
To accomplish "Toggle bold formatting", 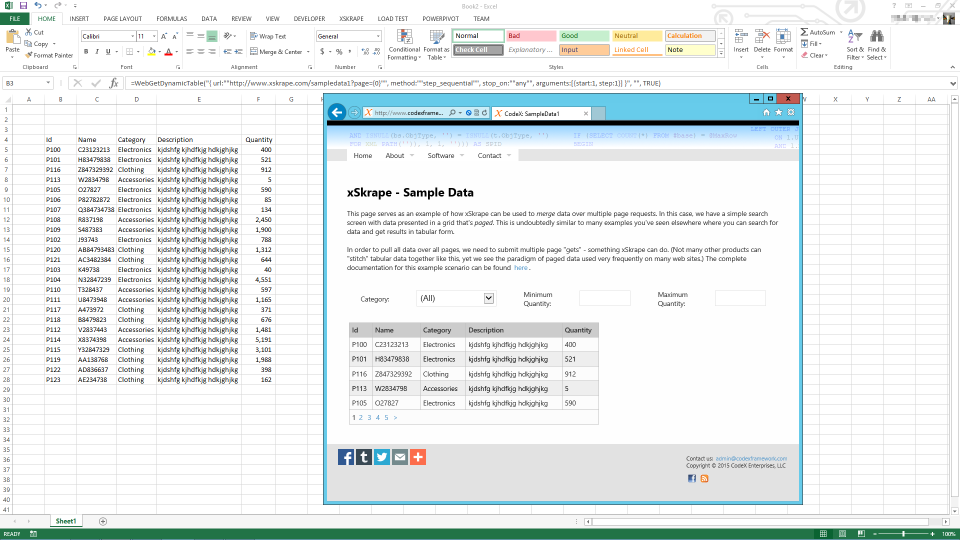I will [86, 52].
